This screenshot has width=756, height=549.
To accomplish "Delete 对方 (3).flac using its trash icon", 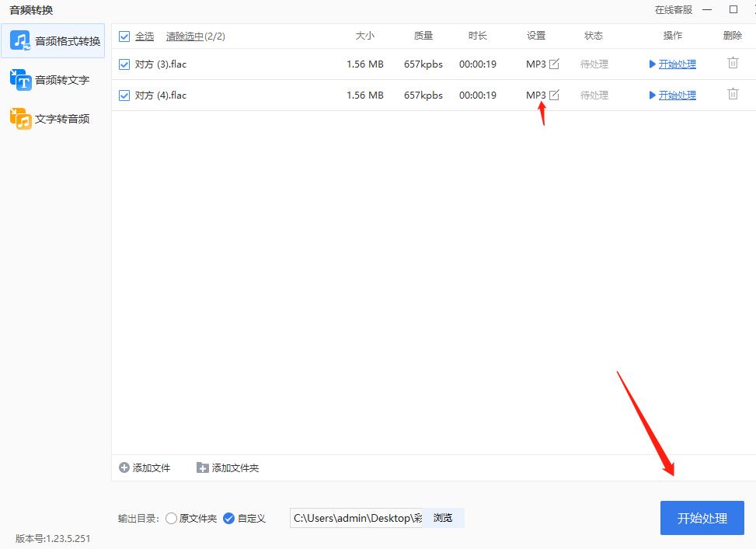I will 733,63.
